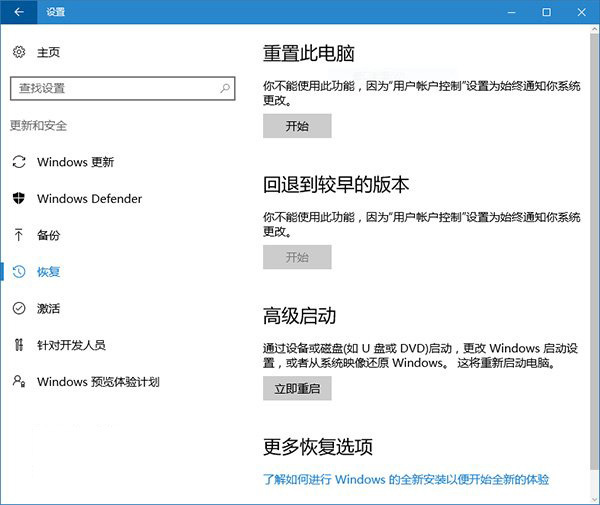
Task: Click the 设置 window title text
Action: 55,12
